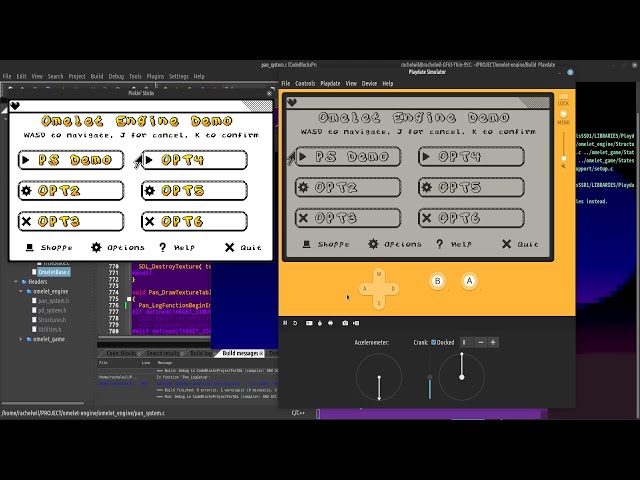Click the double-arrow icon in simulator toolbar
Image resolution: width=640 pixels, height=480 pixels.
[330, 323]
